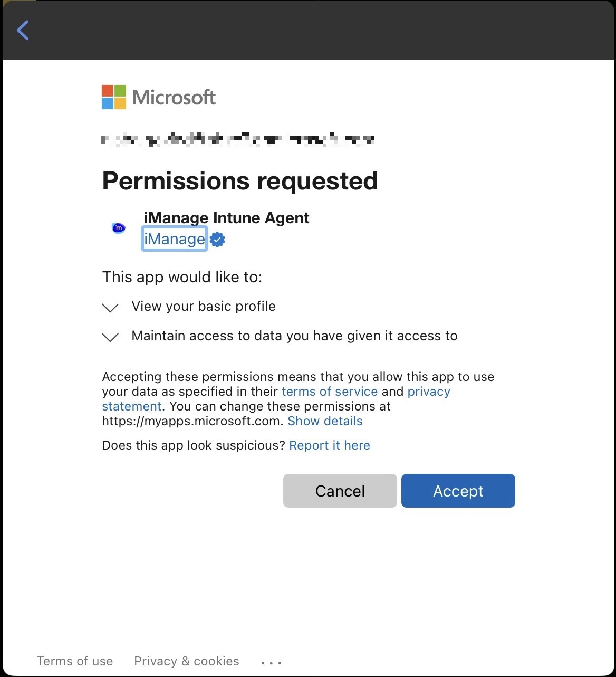Open the privacy statement link
The width and height of the screenshot is (616, 677).
point(428,392)
